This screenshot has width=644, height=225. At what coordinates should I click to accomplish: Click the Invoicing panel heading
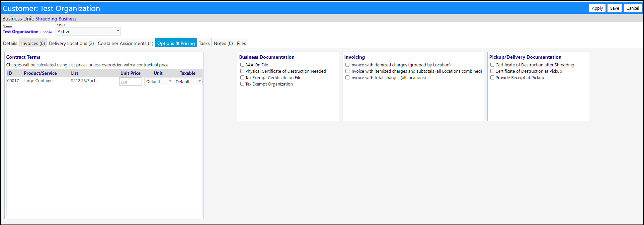[x=354, y=57]
